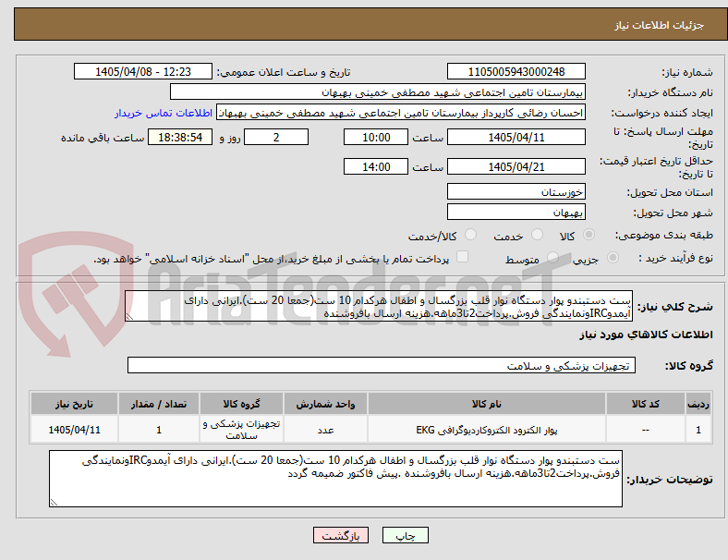Image resolution: width=728 pixels, height=560 pixels.
Task: Click the row number cell 1
Action: pyautogui.click(x=698, y=430)
